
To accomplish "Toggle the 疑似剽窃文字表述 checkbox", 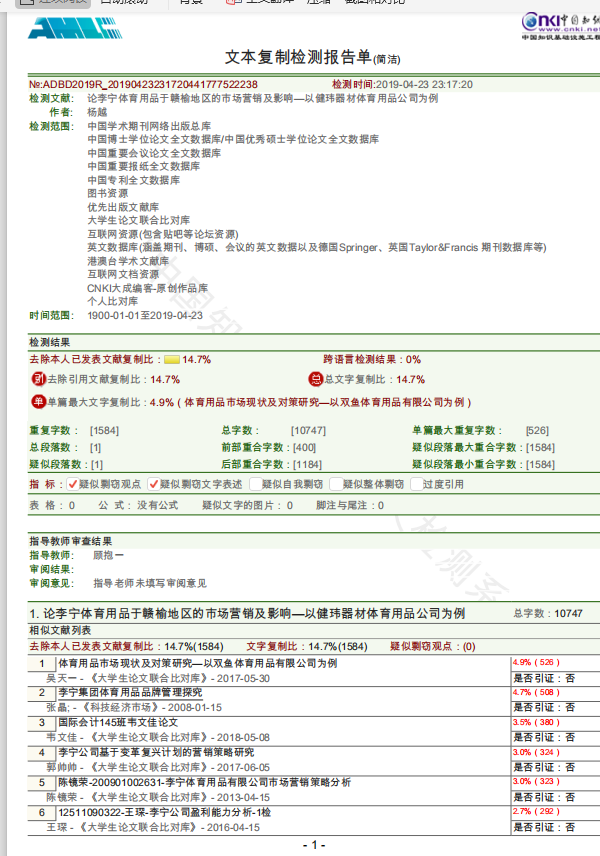I will [x=154, y=484].
